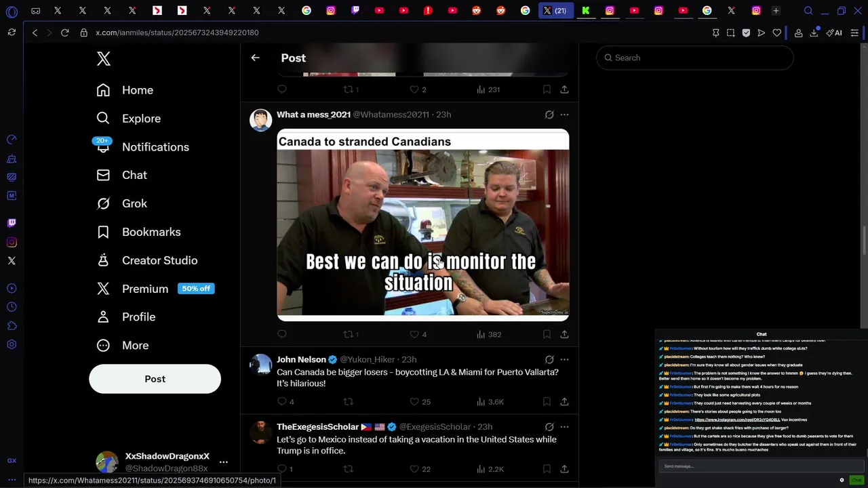Open Premium with 50% off badge
The height and width of the screenshot is (488, 868).
(155, 289)
